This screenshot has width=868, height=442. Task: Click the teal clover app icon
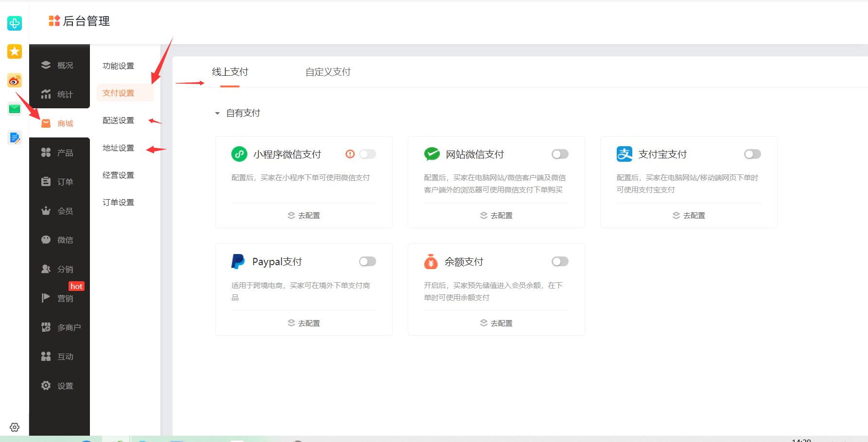[15, 23]
